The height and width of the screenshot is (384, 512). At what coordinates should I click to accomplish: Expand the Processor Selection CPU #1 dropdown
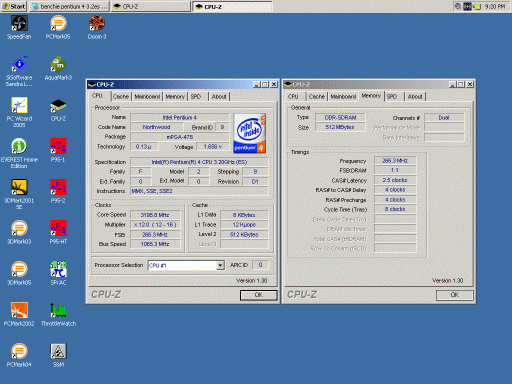tap(220, 266)
